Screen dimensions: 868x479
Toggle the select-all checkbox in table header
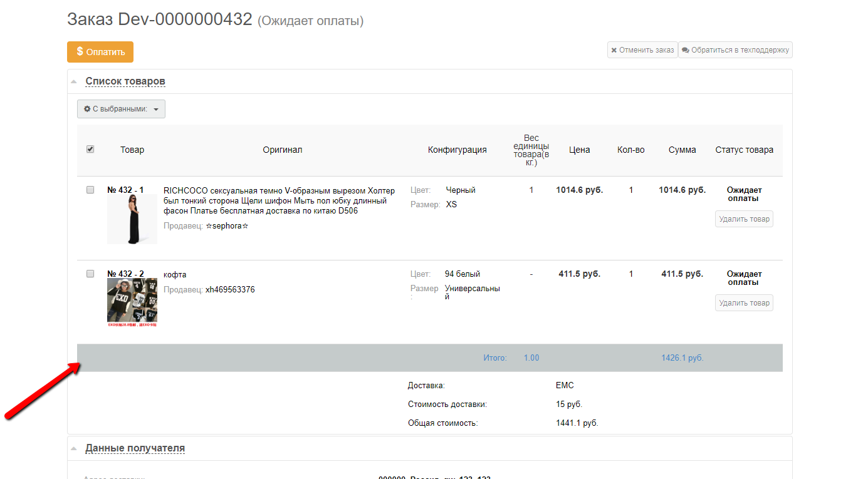coord(90,149)
